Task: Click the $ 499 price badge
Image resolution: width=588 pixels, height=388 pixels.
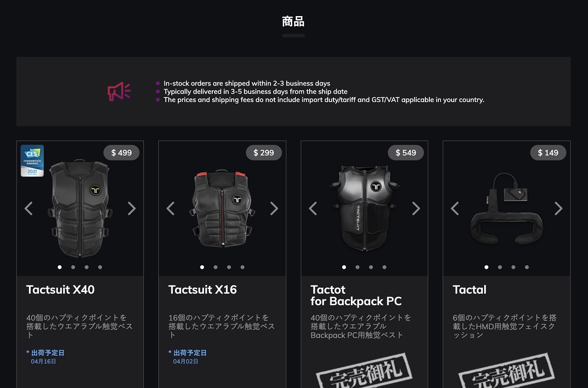Action: [121, 153]
